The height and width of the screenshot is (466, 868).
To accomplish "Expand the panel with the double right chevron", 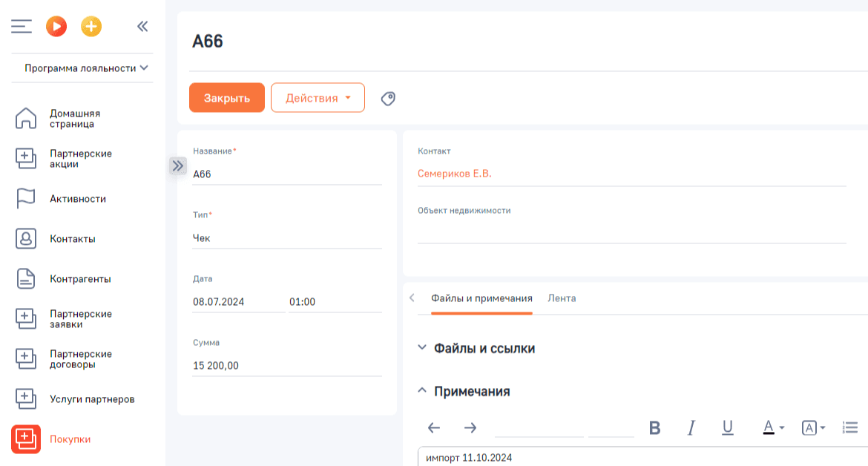I will 178,165.
